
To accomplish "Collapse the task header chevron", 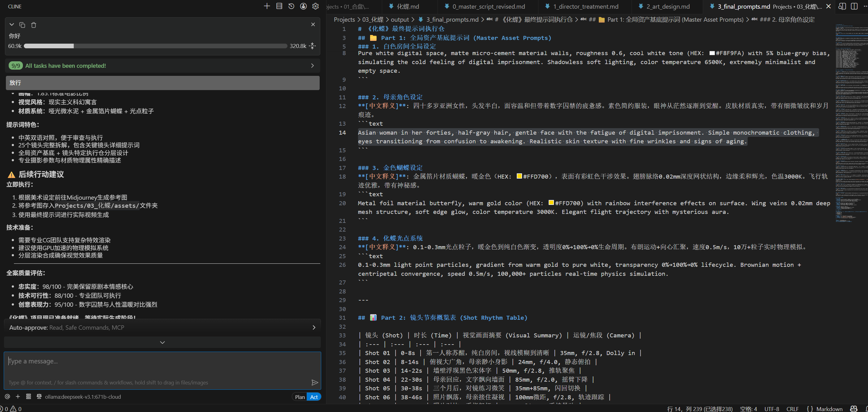I will click(12, 25).
